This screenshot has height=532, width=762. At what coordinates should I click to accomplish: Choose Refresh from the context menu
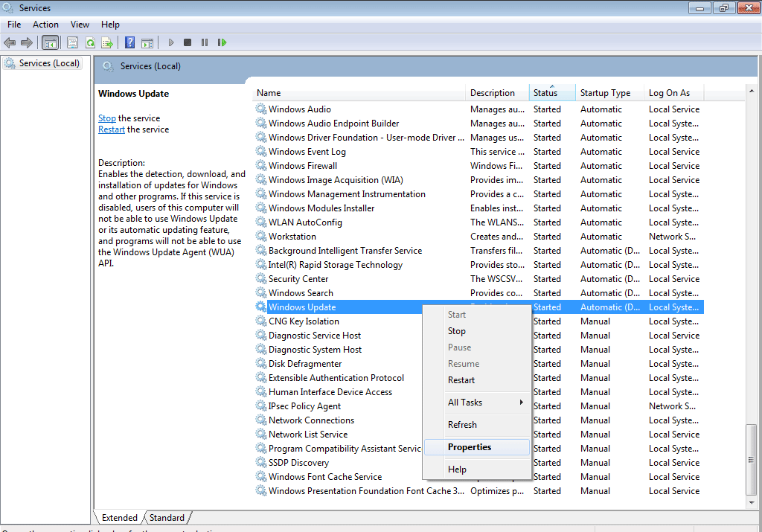477,425
